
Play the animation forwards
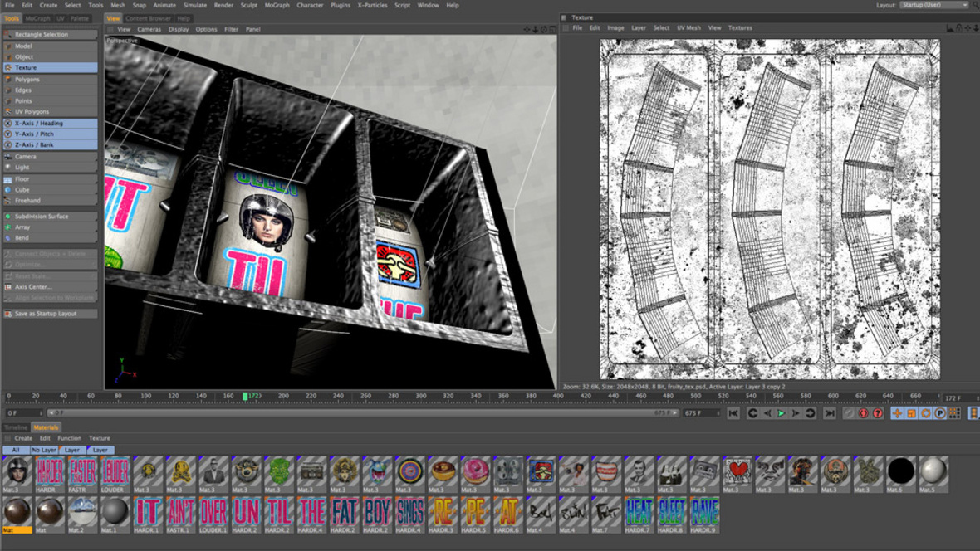click(781, 413)
